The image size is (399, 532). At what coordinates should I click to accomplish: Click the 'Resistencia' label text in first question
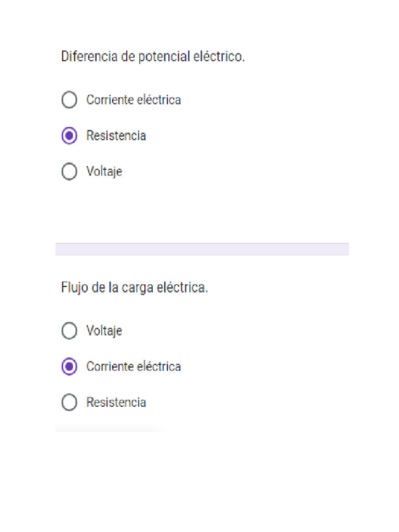116,136
